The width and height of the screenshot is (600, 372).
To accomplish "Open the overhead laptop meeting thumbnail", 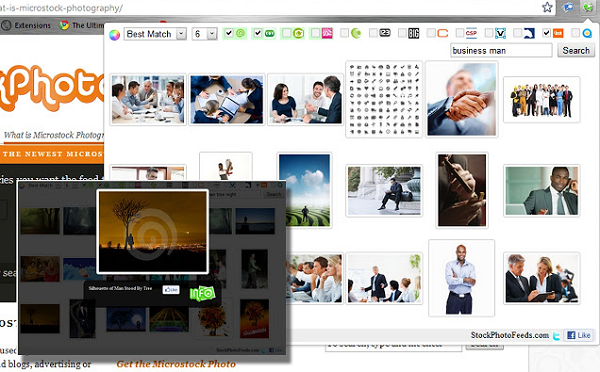I will [x=227, y=100].
